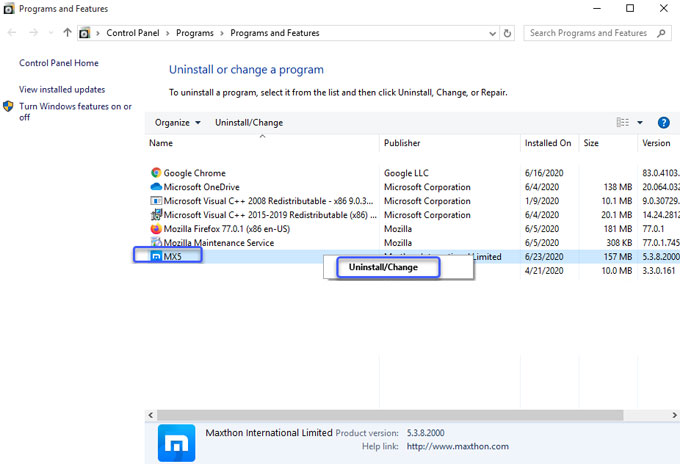Click the Mozilla Firefox icon in the list
Image resolution: width=680 pixels, height=464 pixels.
pyautogui.click(x=156, y=229)
